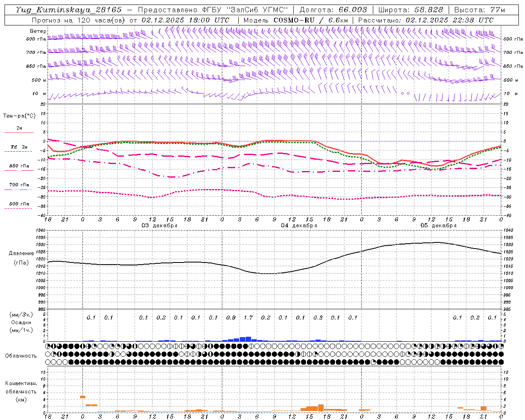Click the 1.7 precipitation value
The width and height of the screenshot is (525, 420).
(x=248, y=318)
